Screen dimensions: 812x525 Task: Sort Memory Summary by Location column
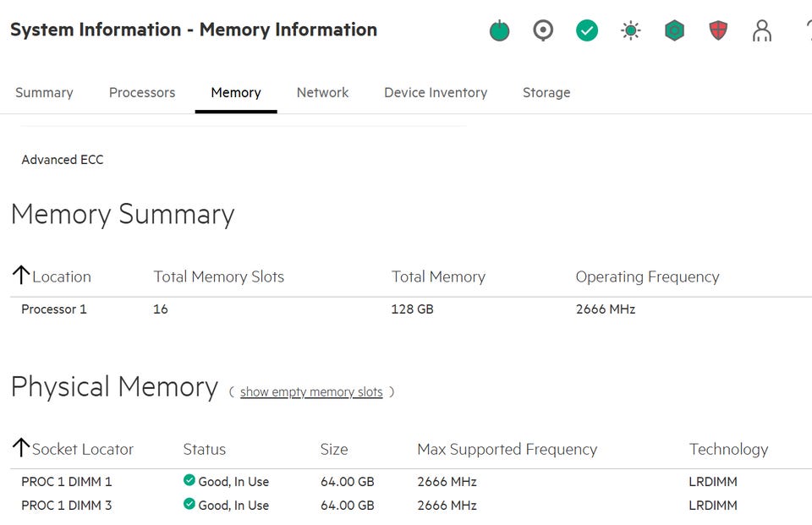click(x=61, y=276)
